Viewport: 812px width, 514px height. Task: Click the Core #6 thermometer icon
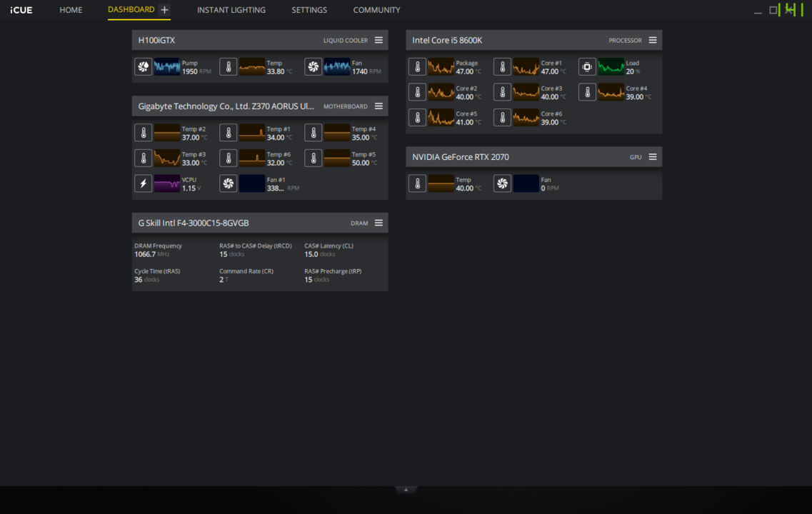[x=502, y=118]
